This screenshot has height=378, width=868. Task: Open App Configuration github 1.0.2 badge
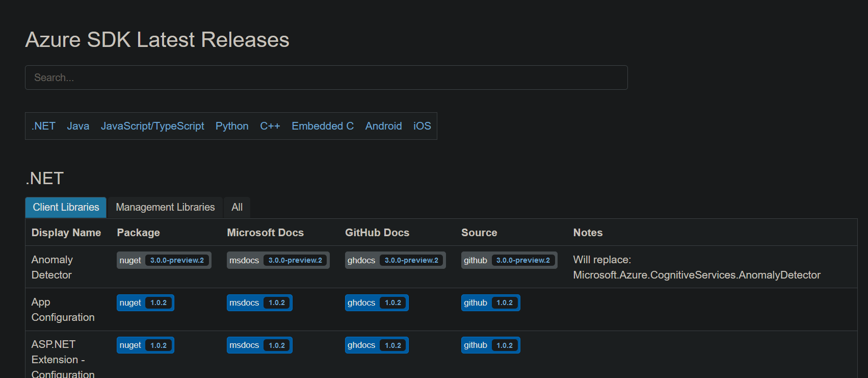click(x=491, y=303)
